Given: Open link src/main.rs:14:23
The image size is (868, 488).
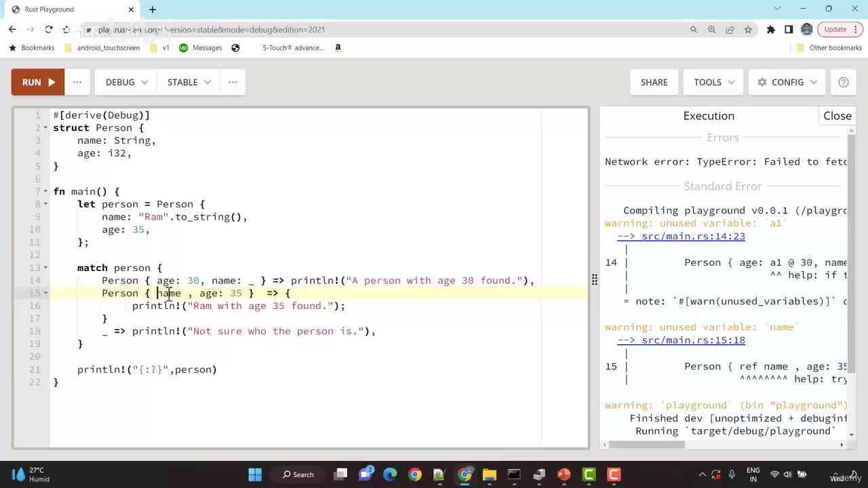Looking at the screenshot, I should pos(681,237).
